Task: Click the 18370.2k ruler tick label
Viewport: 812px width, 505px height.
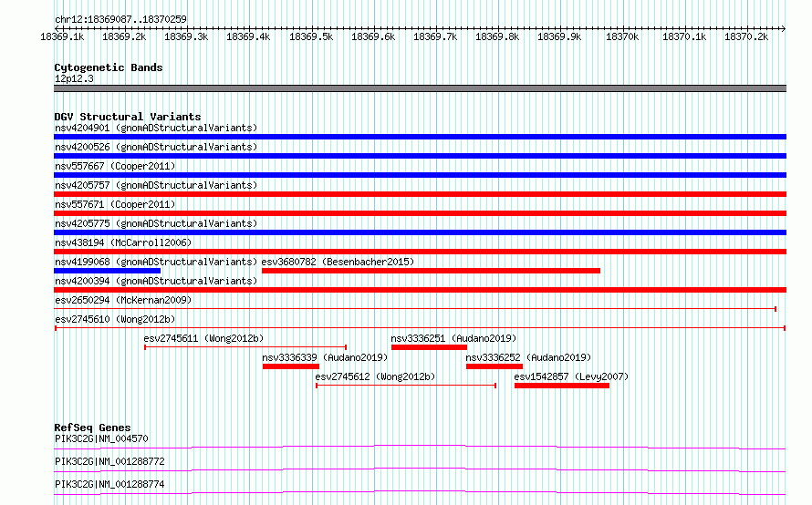Action: (746, 37)
